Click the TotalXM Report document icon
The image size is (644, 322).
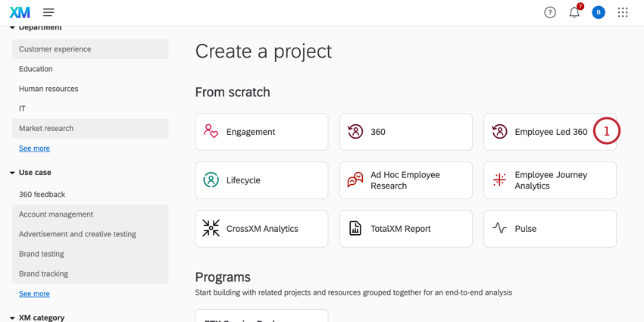click(355, 228)
